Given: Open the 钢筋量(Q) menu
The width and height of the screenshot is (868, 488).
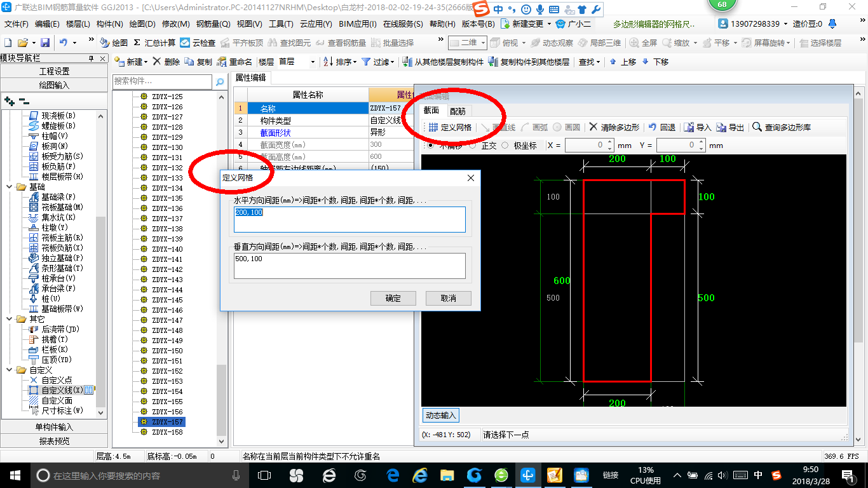Looking at the screenshot, I should (213, 24).
